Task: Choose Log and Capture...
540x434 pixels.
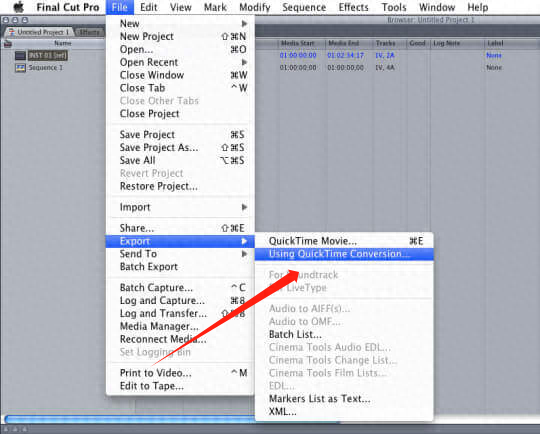Action: click(x=180, y=301)
